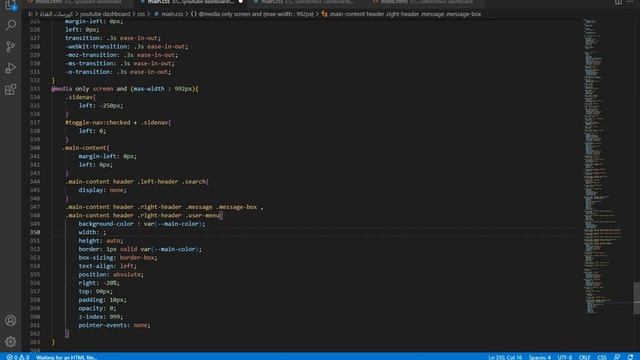
Task: Click the 'right: -20%;' line
Action: pyautogui.click(x=99, y=283)
